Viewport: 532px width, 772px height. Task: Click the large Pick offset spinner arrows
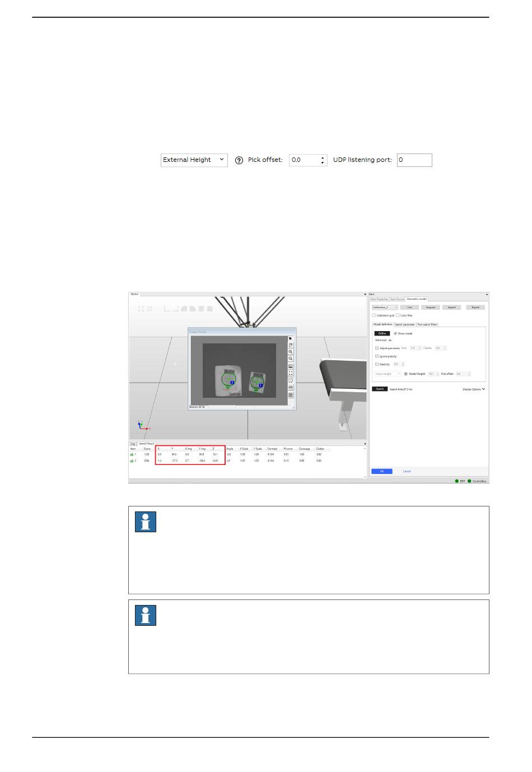pyautogui.click(x=323, y=160)
